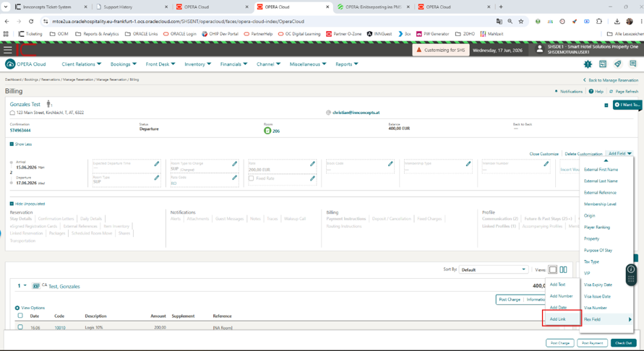
Task: Click the browser page reload icon
Action: coord(31,22)
